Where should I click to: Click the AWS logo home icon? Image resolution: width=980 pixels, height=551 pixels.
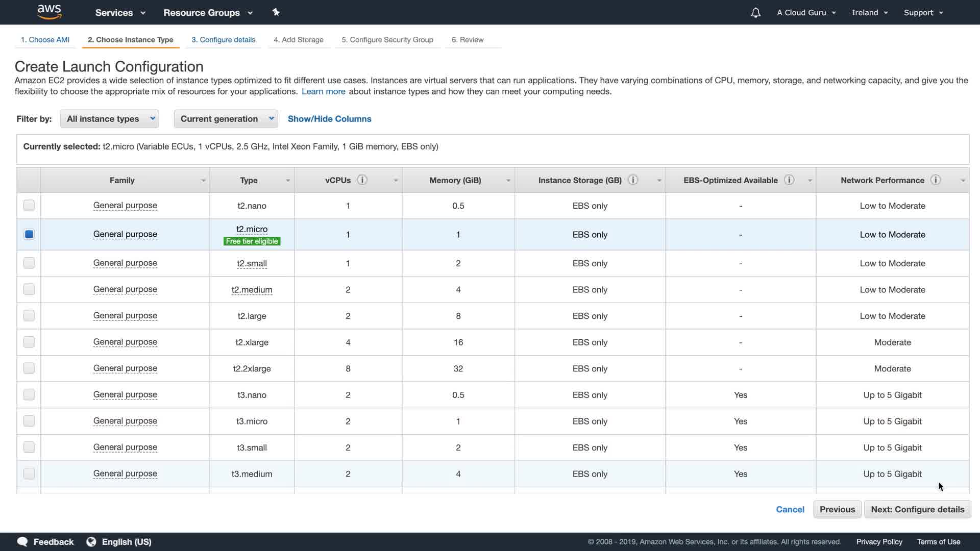50,12
